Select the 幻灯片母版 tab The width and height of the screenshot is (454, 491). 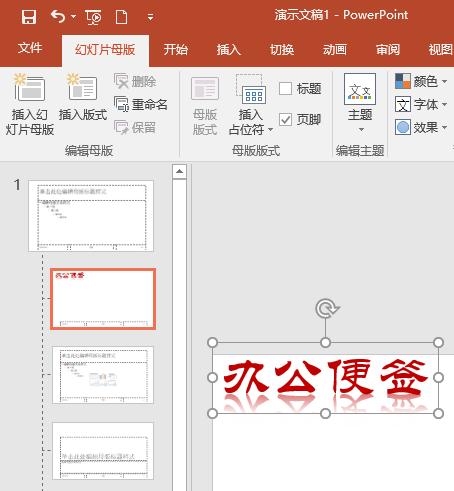pyautogui.click(x=105, y=50)
